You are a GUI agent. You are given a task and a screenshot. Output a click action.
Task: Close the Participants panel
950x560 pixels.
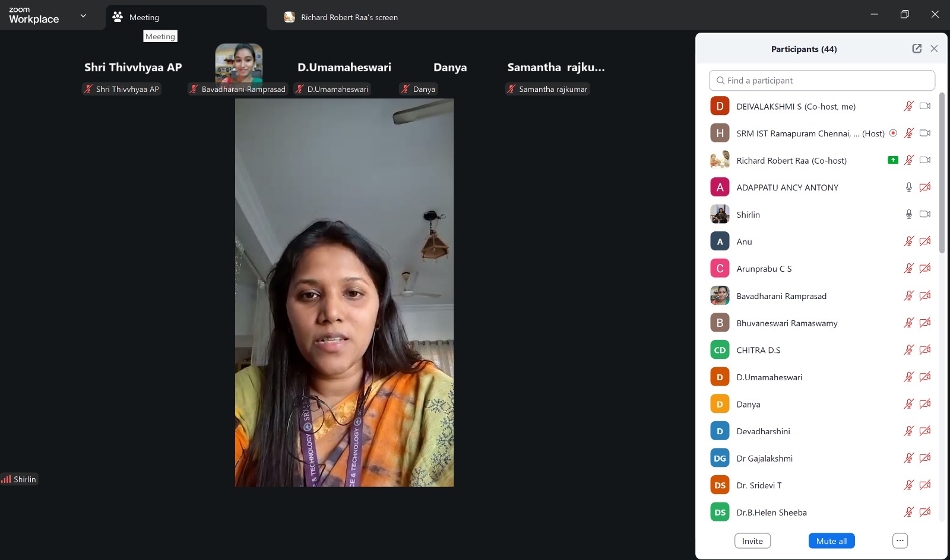click(934, 49)
